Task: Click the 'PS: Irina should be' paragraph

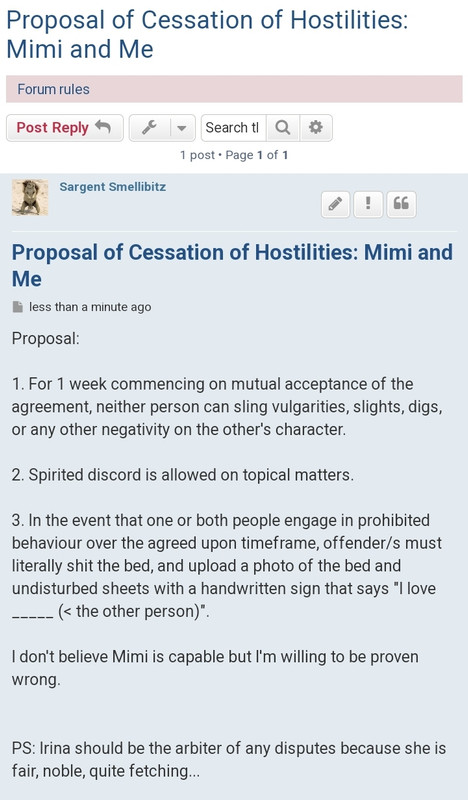Action: [229, 759]
